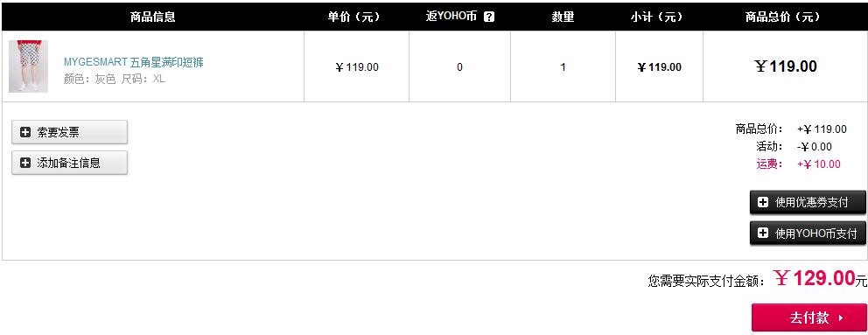The width and height of the screenshot is (868, 335).
Task: Click the 小计（元） column header
Action: [x=656, y=17]
